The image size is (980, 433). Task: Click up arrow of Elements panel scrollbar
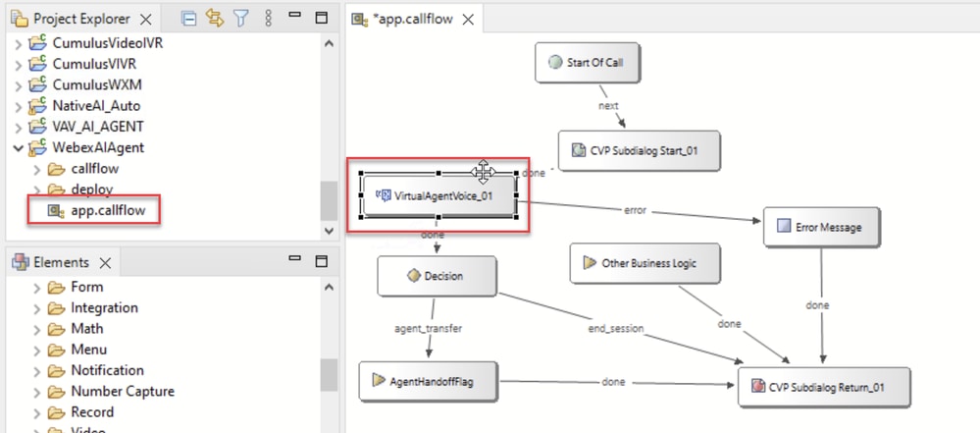(x=330, y=288)
